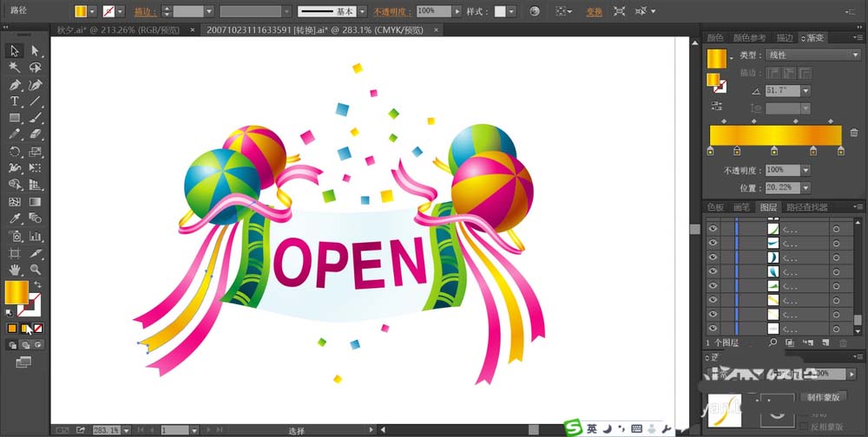Select the Scale tool

(x=35, y=152)
